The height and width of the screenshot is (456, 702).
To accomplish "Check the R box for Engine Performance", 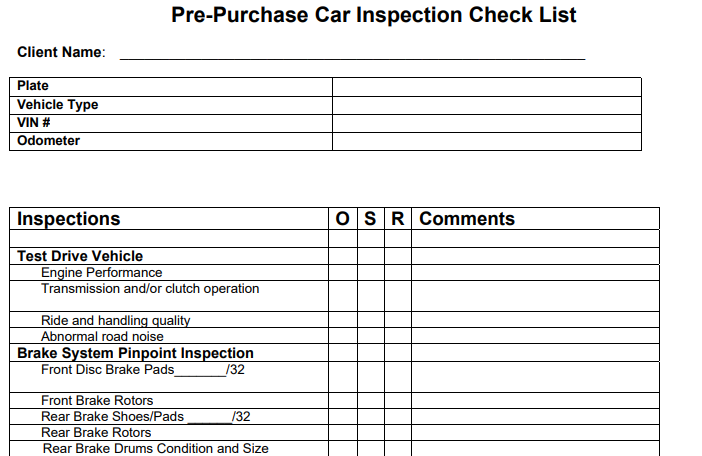I will point(398,273).
